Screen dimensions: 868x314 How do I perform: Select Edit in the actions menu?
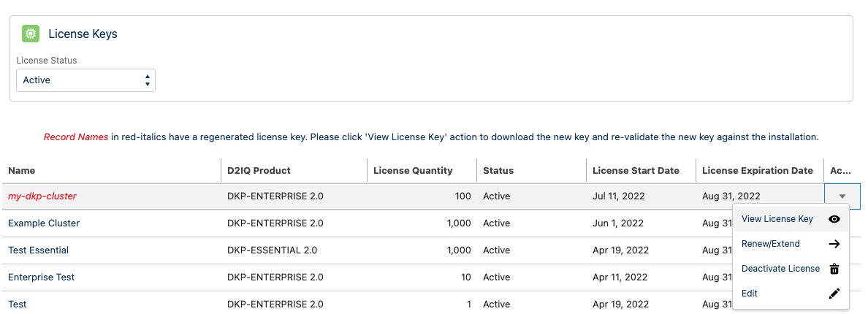(x=791, y=294)
